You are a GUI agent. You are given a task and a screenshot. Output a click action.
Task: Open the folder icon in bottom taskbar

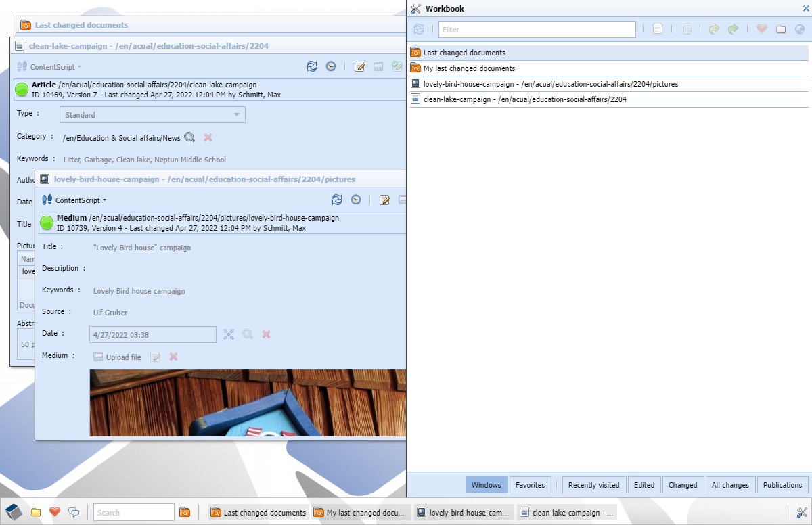coord(36,512)
